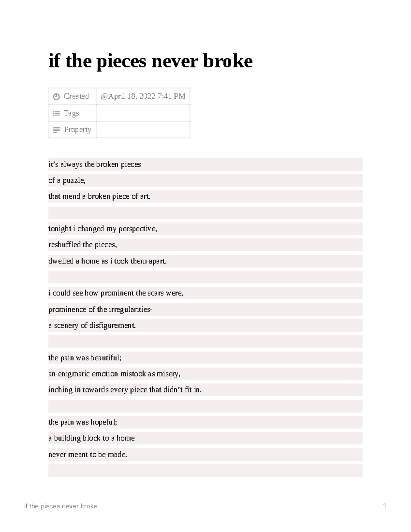Image resolution: width=411 pixels, height=532 pixels.
Task: Click the empty Property value cell
Action: point(143,130)
